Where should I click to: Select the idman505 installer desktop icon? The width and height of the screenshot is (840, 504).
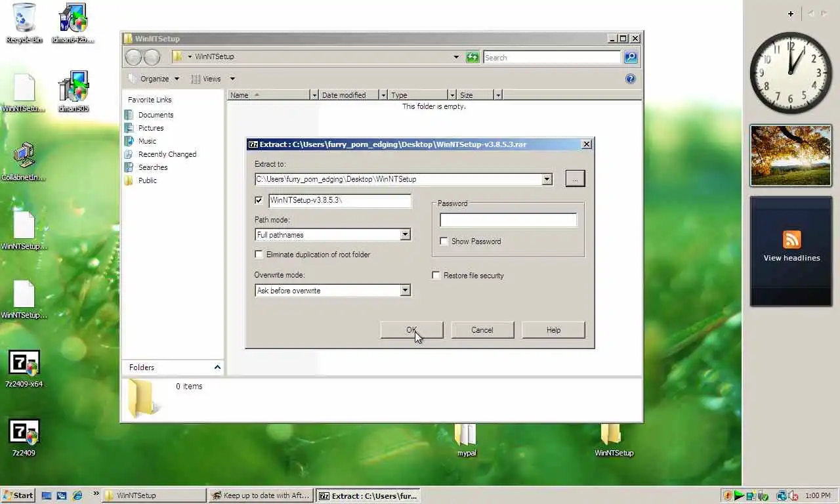coord(73,92)
